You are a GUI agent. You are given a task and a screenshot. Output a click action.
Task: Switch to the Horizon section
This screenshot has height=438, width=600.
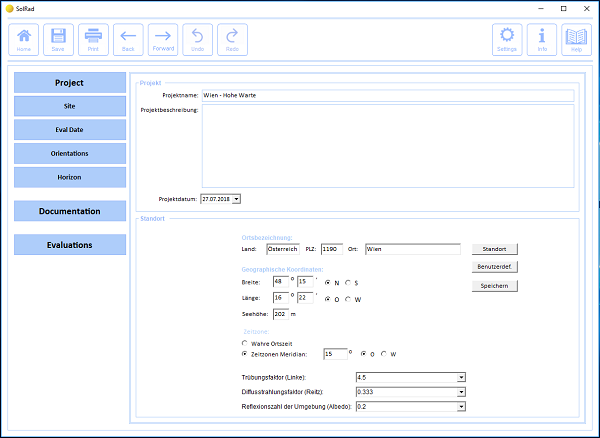[x=70, y=177]
